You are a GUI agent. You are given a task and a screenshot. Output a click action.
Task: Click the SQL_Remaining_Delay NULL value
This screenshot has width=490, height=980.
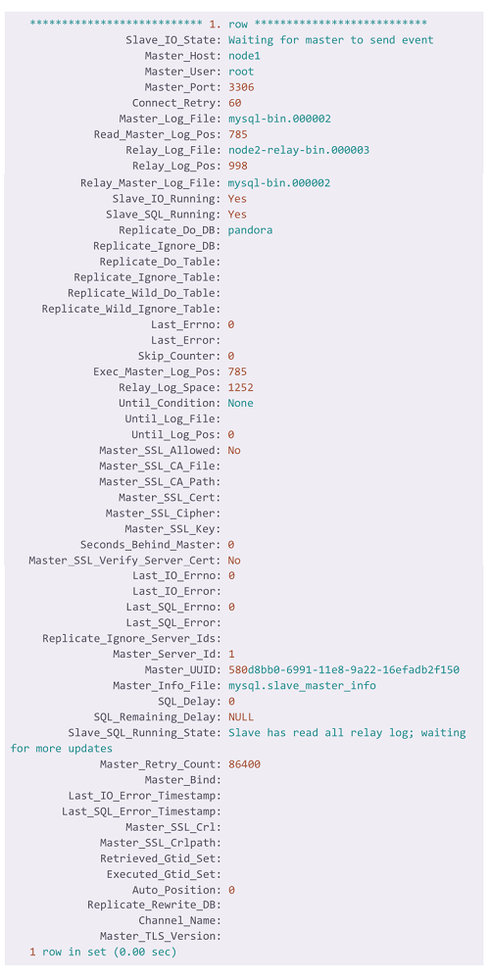click(x=241, y=717)
